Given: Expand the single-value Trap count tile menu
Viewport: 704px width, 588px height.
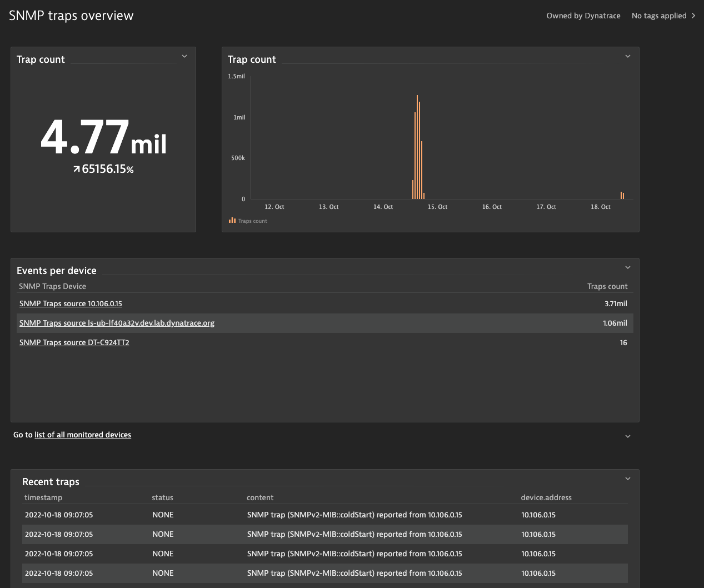Looking at the screenshot, I should [x=184, y=56].
